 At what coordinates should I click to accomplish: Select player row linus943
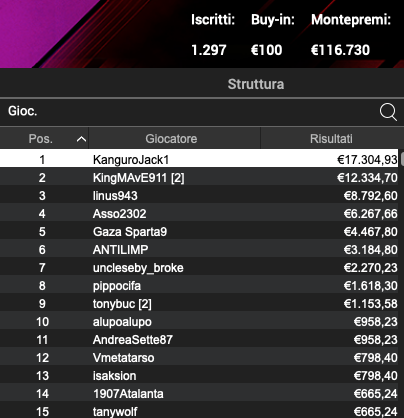click(x=199, y=195)
